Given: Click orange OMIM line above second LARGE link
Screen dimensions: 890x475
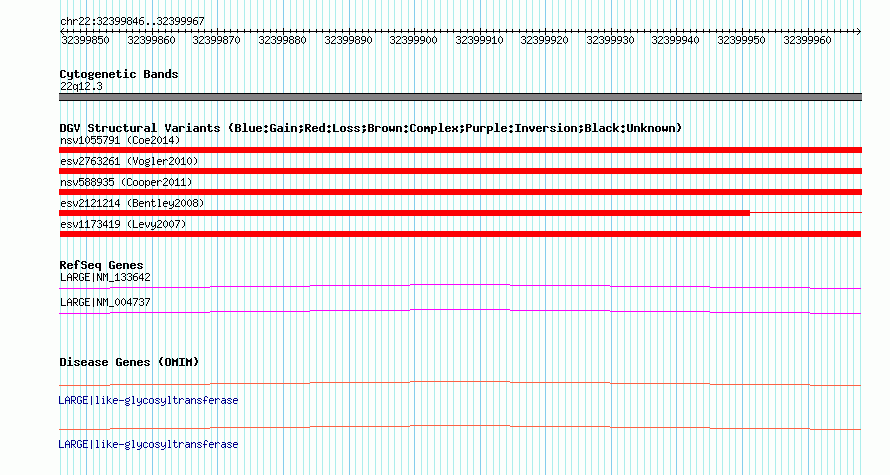Looking at the screenshot, I should [460, 427].
